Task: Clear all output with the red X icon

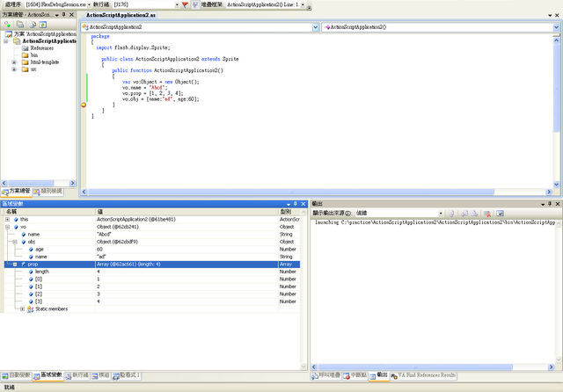Action: pyautogui.click(x=487, y=214)
